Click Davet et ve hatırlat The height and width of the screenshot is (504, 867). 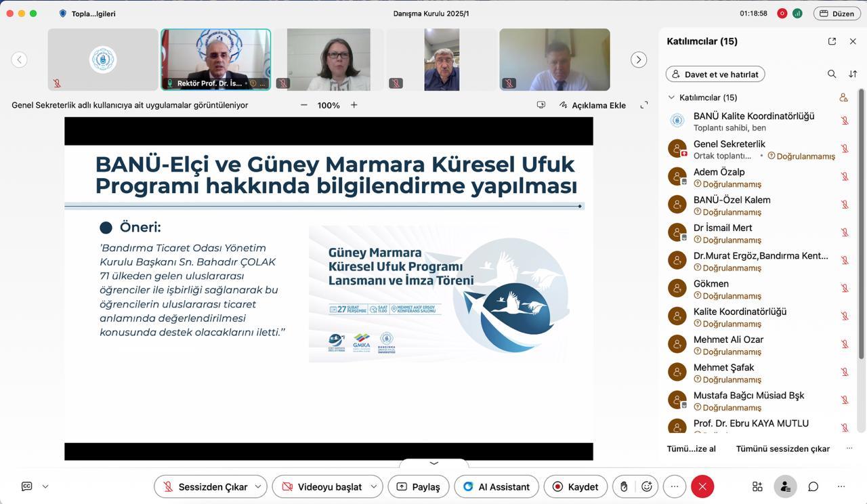pyautogui.click(x=715, y=74)
